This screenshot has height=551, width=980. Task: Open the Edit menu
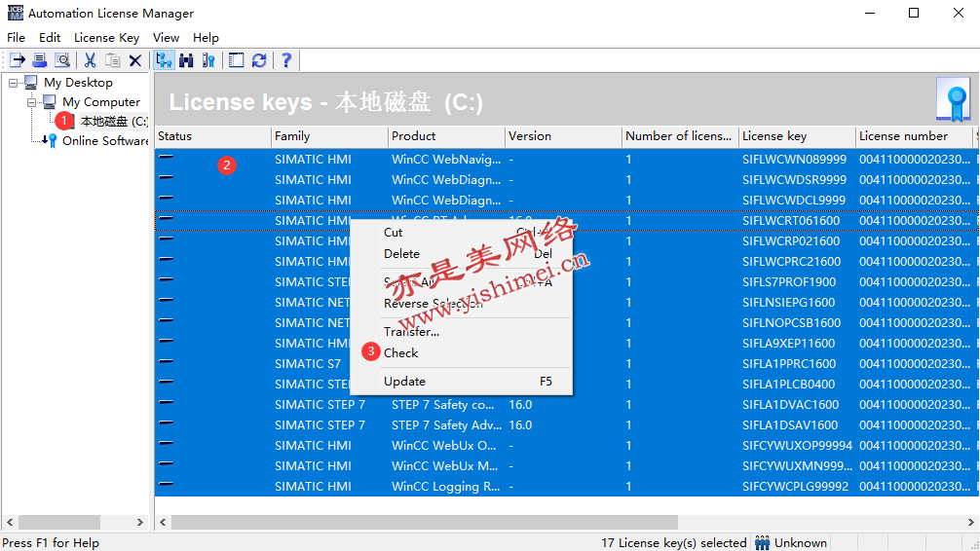click(x=50, y=38)
